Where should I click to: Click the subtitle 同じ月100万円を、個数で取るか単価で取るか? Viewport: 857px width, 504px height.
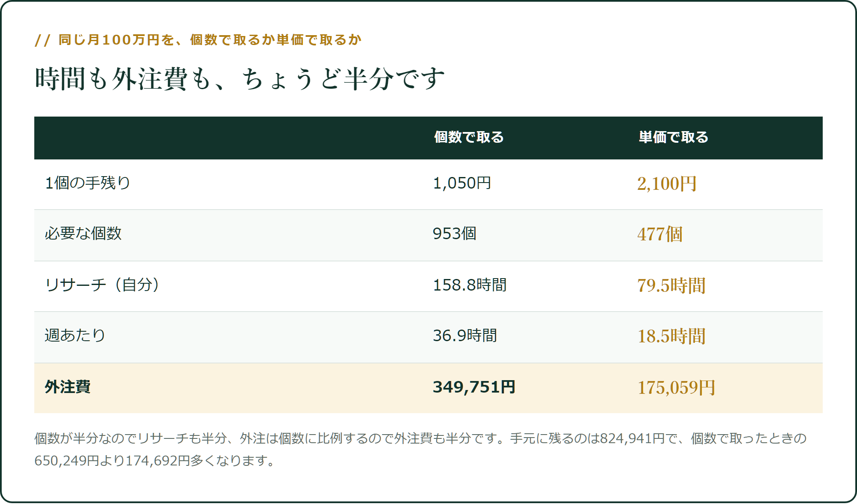click(x=210, y=40)
